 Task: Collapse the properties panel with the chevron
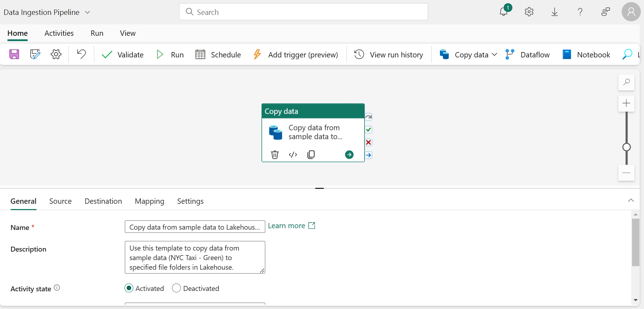click(631, 201)
